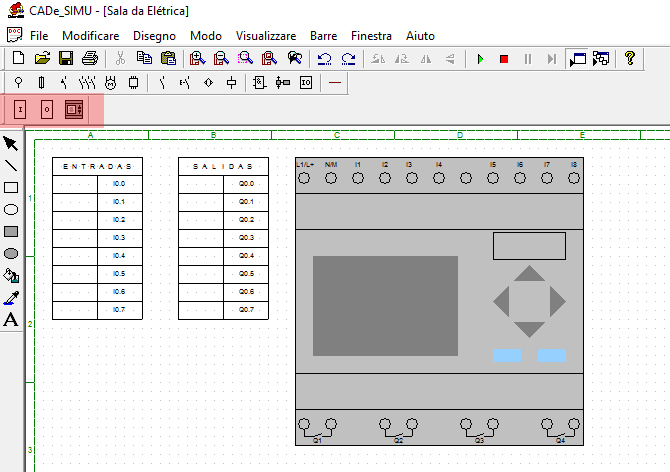Start simulation with the green play button
The image size is (670, 472).
pyautogui.click(x=480, y=59)
